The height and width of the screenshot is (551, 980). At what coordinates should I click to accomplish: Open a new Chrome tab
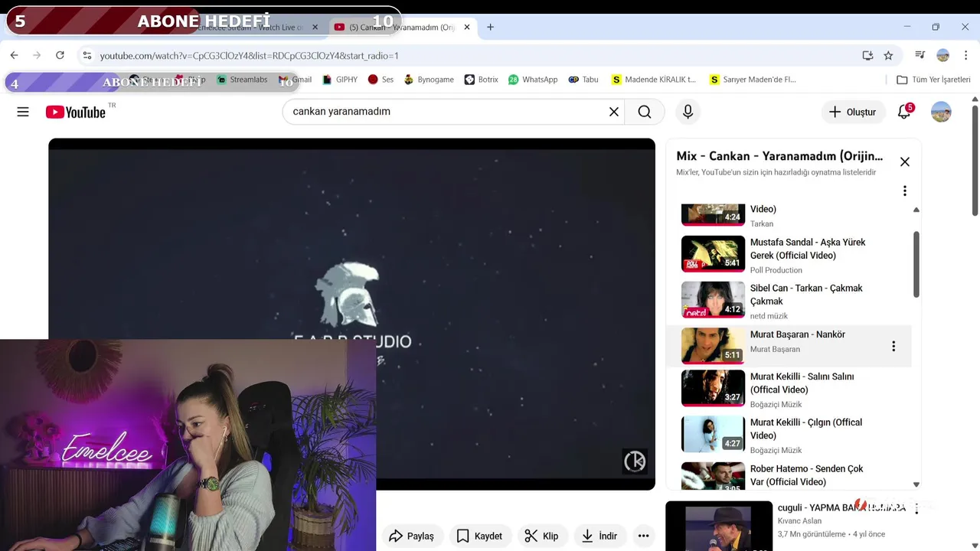[490, 27]
